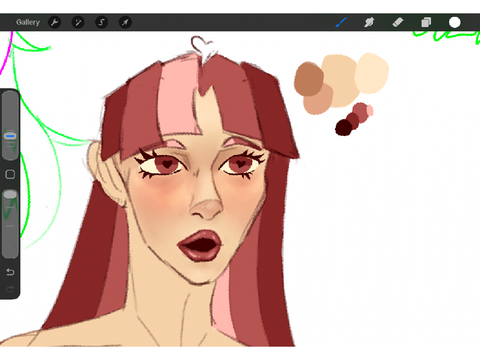
Task: Click the character's open mouth on canvas
Action: click(x=201, y=246)
